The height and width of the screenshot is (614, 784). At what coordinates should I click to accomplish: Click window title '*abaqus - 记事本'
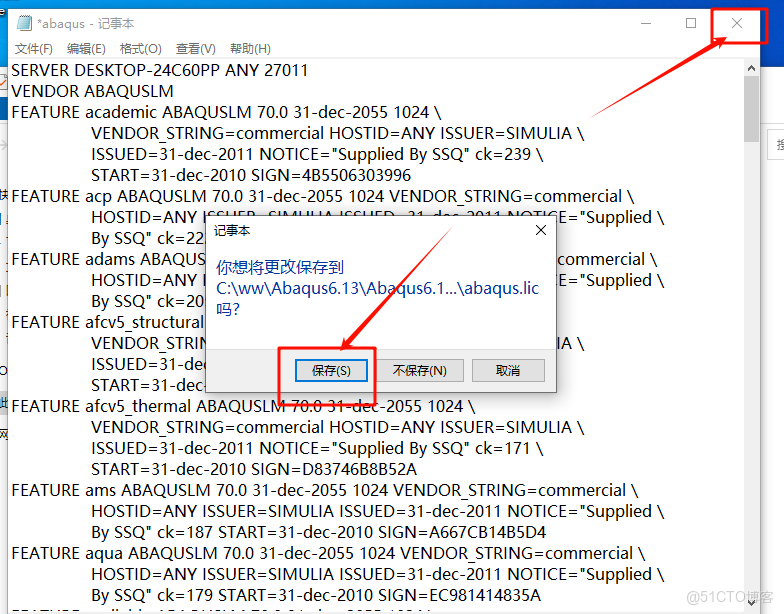86,24
